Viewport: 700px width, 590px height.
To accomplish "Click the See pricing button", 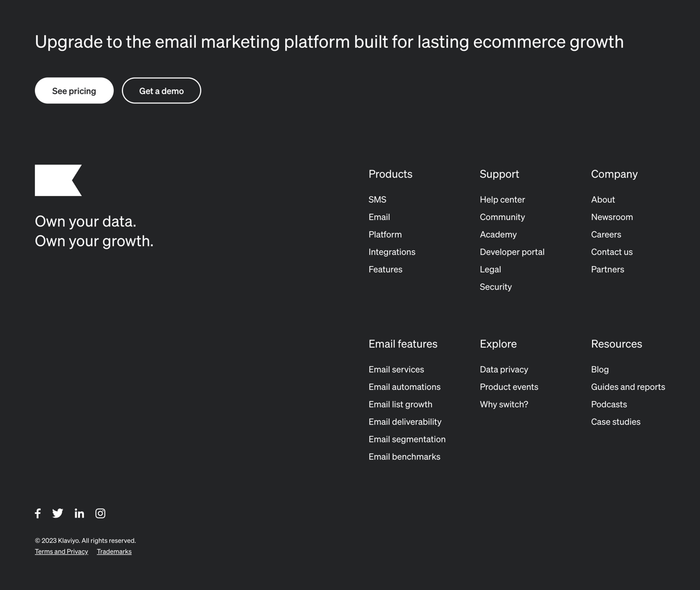I will (x=73, y=90).
